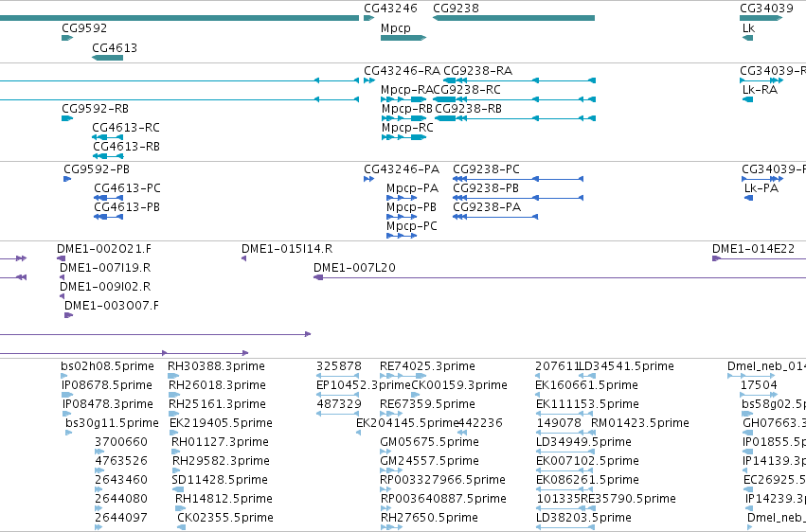The width and height of the screenshot is (806, 532).
Task: Click the RE67359.5prime EST label
Action: (x=428, y=404)
